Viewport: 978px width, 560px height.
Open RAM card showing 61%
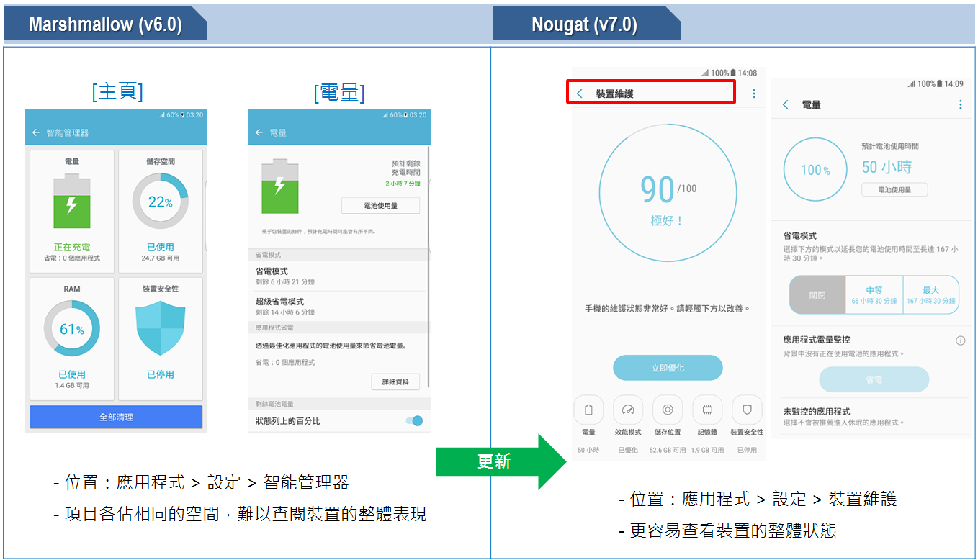point(72,338)
